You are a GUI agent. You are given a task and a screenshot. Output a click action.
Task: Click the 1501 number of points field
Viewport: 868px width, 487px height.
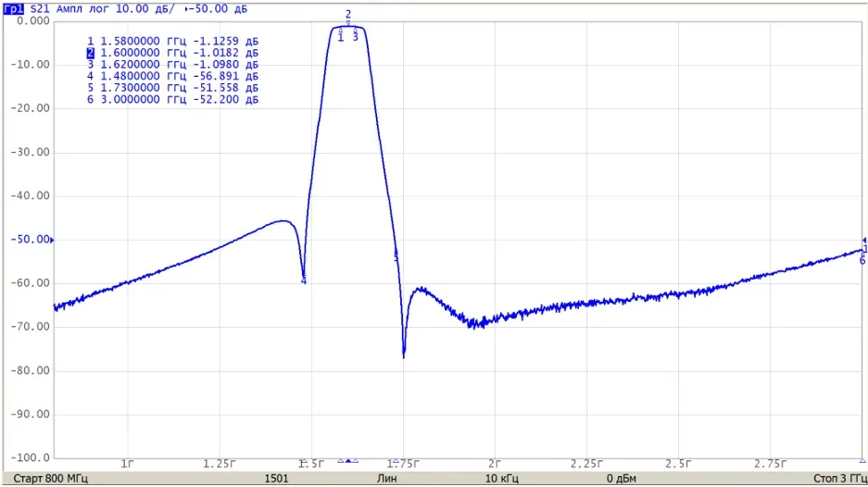pyautogui.click(x=276, y=478)
